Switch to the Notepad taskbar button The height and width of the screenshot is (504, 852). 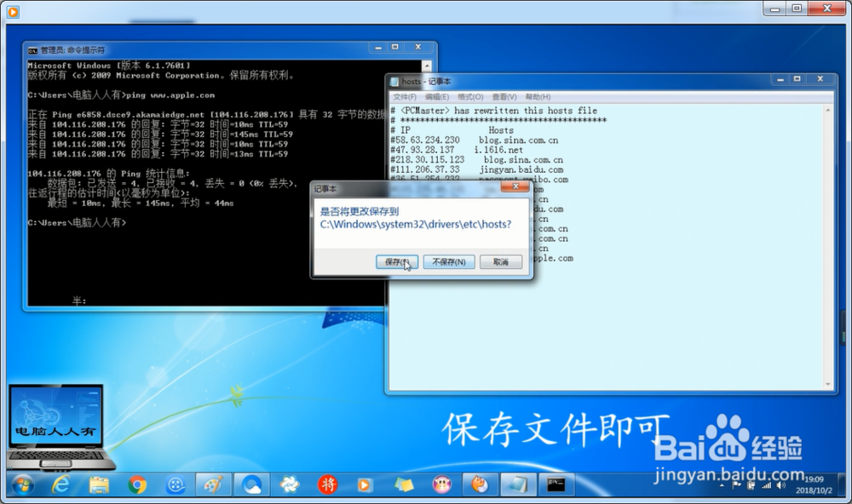point(518,484)
